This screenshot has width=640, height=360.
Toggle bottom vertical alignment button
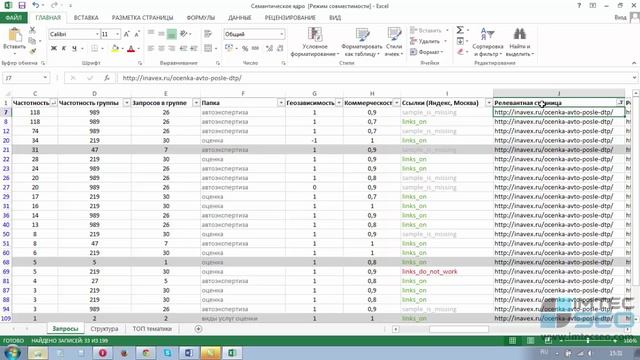[x=172, y=34]
